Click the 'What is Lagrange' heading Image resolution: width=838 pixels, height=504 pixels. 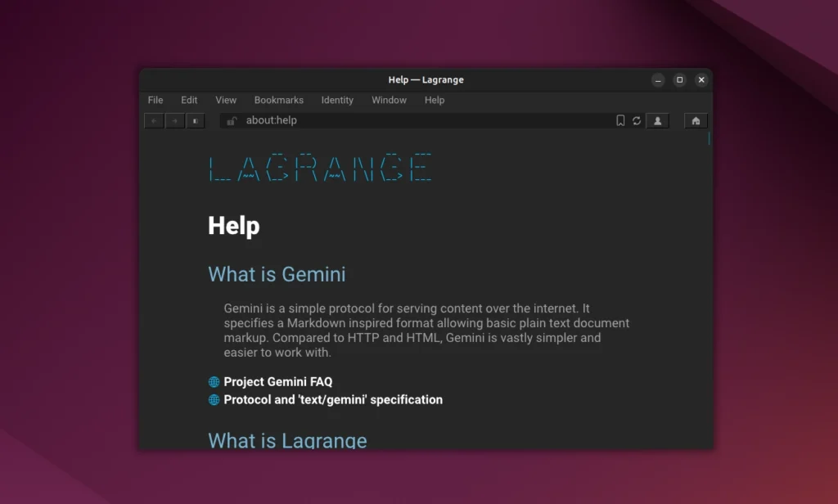point(287,441)
